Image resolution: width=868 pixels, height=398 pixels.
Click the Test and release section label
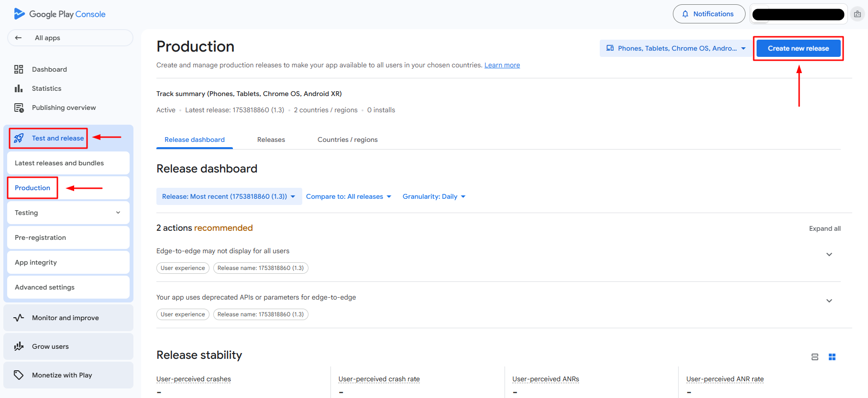tap(58, 138)
